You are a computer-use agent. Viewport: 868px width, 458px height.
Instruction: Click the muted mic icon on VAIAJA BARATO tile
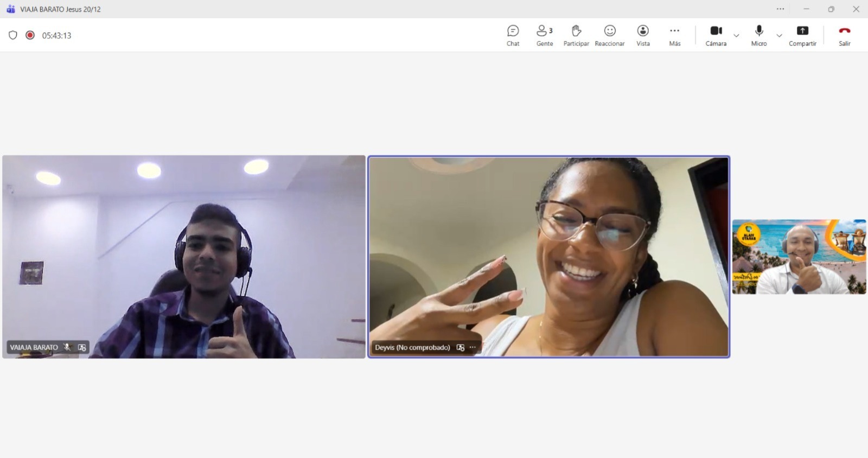point(67,347)
